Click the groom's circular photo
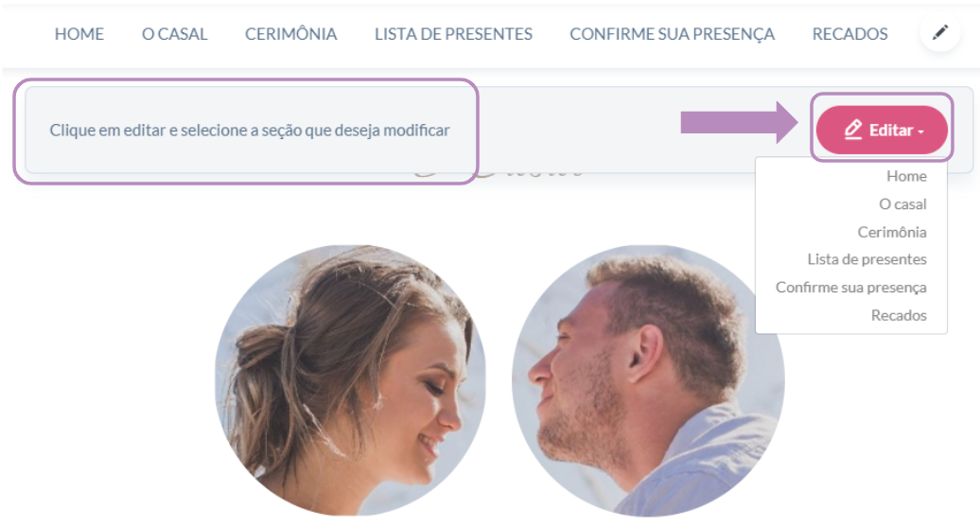980x527 pixels. coord(648,380)
